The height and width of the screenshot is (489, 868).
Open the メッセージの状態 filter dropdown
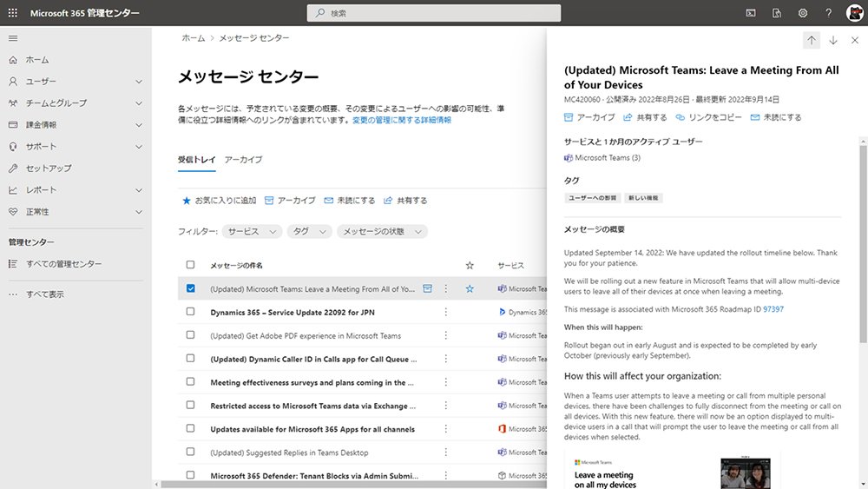[382, 232]
